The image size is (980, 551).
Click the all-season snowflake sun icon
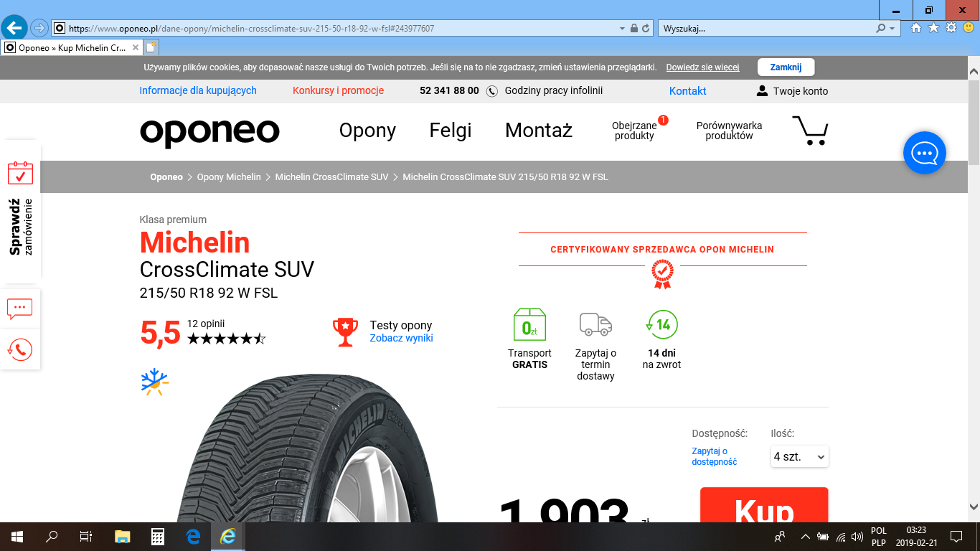pos(154,382)
